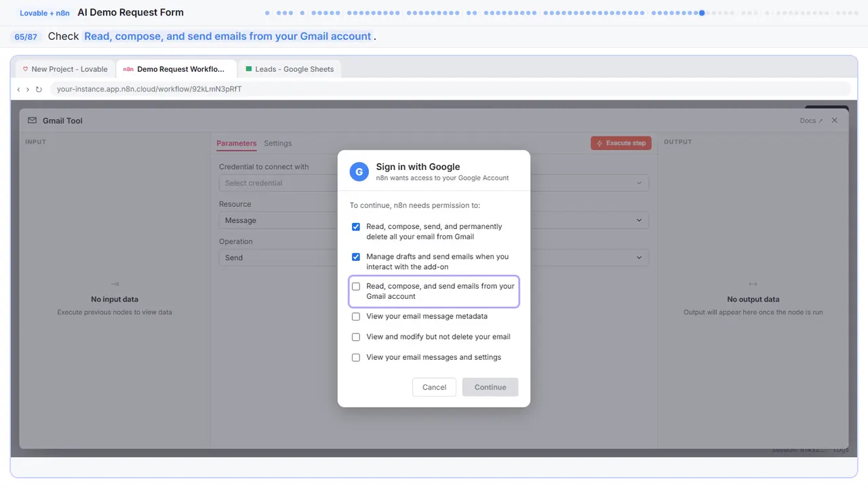
Task: Click the browser back arrow
Action: (x=18, y=89)
